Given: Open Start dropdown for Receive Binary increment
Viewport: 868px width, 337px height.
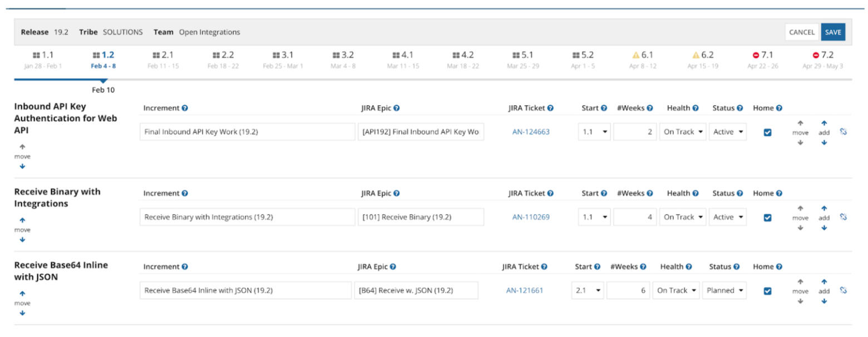Looking at the screenshot, I should point(594,217).
